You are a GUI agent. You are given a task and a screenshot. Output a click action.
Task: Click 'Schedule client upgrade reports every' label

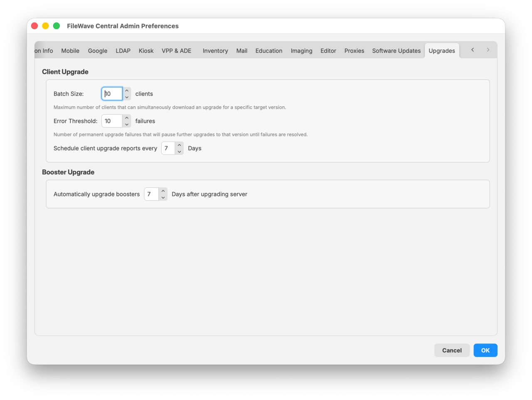click(x=105, y=148)
